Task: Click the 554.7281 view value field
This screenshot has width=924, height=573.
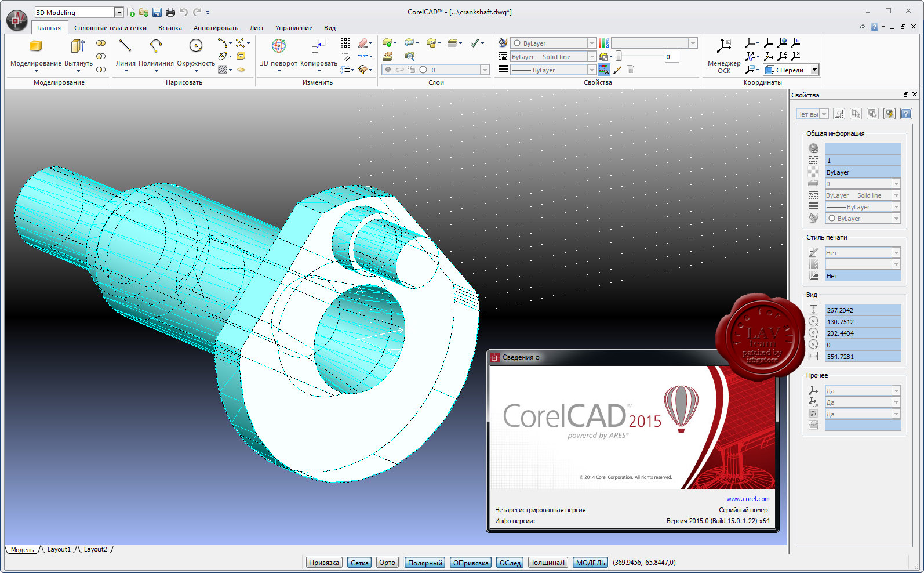Action: 863,357
